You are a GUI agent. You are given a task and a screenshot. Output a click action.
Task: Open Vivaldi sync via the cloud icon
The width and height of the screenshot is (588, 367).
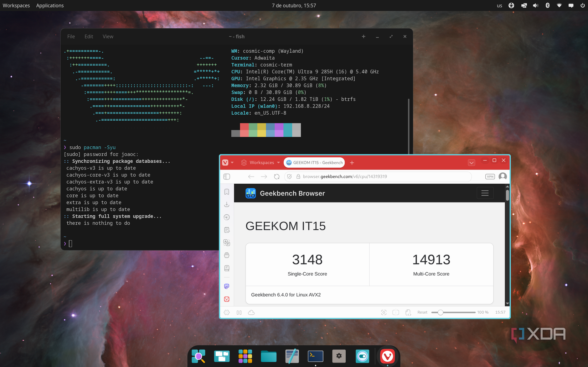[251, 312]
